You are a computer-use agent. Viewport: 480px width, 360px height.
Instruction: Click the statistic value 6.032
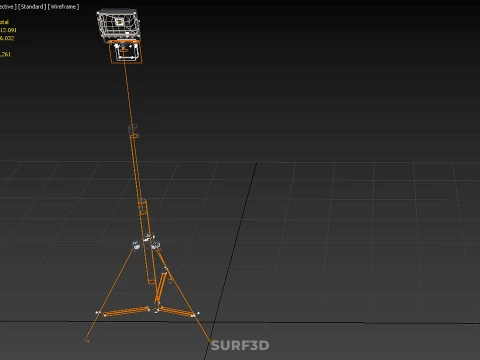click(x=7, y=38)
